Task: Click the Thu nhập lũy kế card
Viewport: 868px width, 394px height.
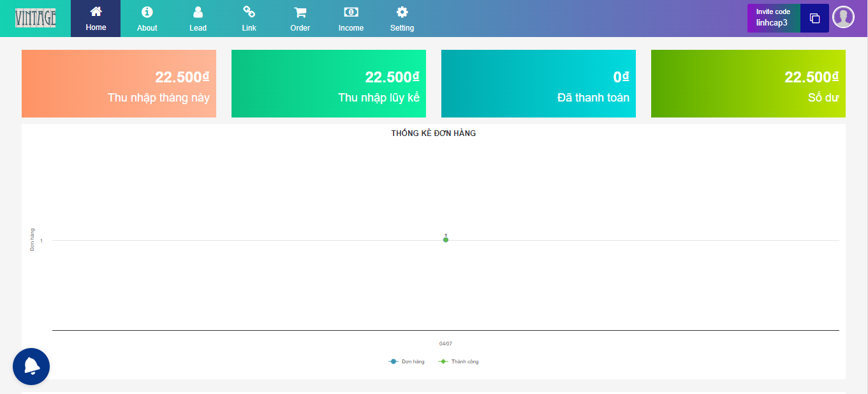Action: click(x=328, y=84)
